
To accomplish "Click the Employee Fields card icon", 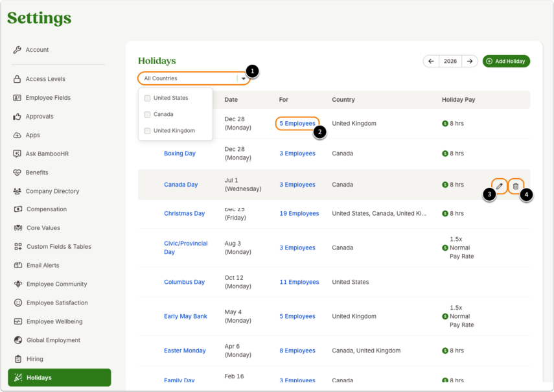I will pyautogui.click(x=17, y=98).
